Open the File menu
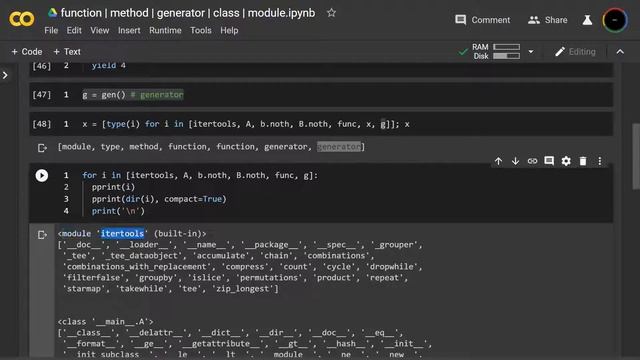This screenshot has width=640, height=360. tap(51, 31)
